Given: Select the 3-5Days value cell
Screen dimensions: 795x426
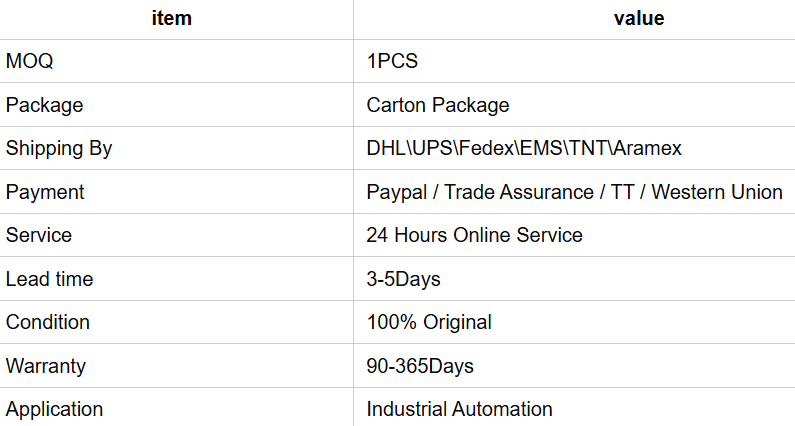Looking at the screenshot, I should 403,279.
